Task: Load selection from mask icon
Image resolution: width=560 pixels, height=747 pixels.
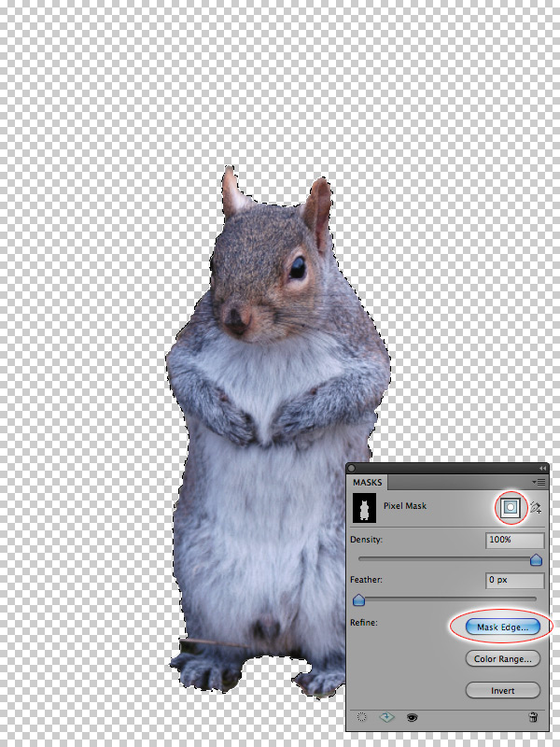Action: tap(362, 717)
